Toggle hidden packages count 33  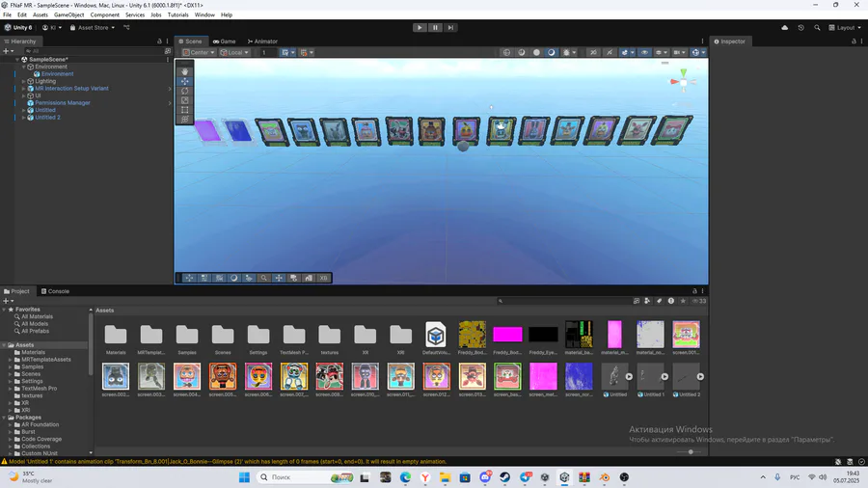point(699,301)
